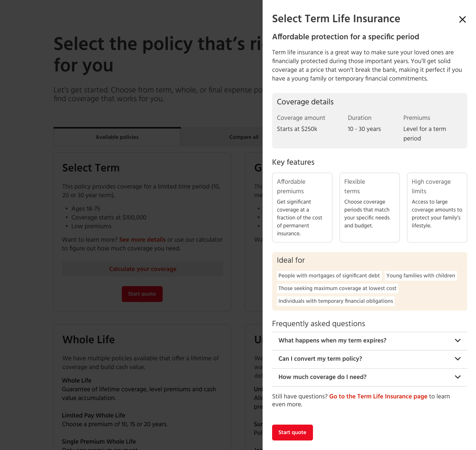476x450 pixels.
Task: Expand the "What happens when my term expires?" question
Action: pyautogui.click(x=369, y=340)
